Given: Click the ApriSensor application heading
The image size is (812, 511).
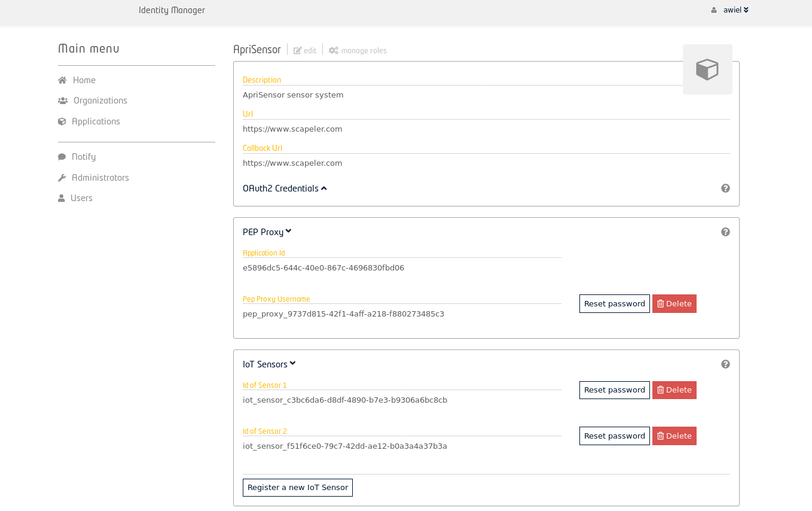Looking at the screenshot, I should coord(257,50).
